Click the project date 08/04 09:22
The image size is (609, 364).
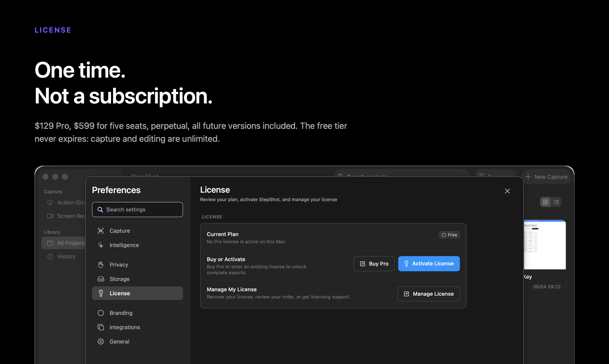(x=547, y=287)
